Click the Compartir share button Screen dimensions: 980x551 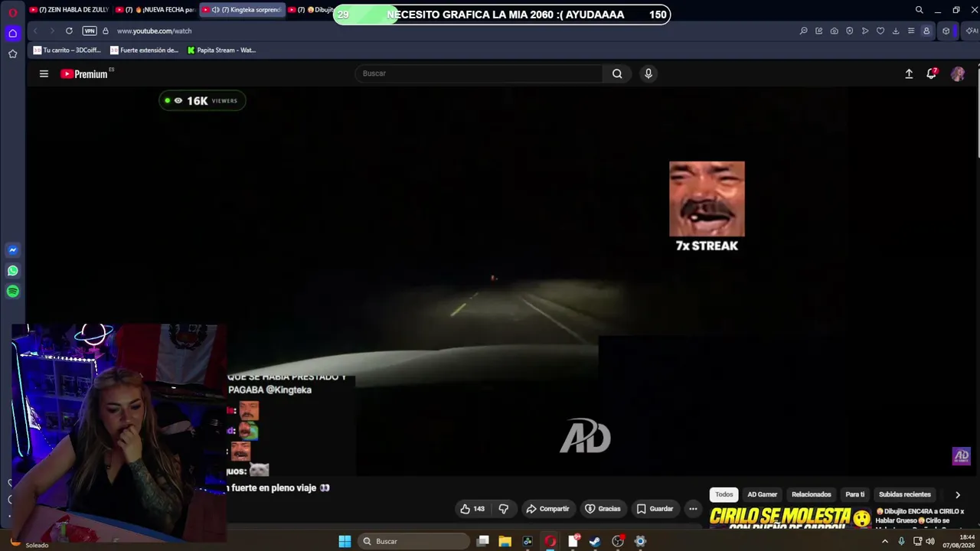click(x=547, y=509)
